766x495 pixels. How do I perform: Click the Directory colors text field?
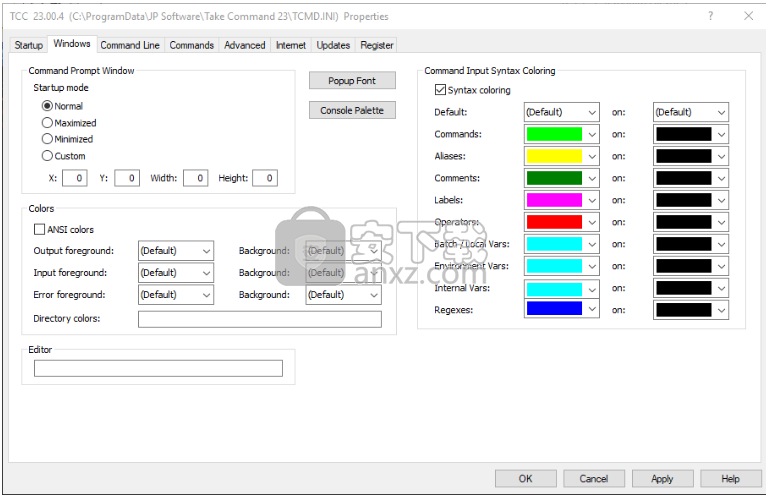coord(260,319)
